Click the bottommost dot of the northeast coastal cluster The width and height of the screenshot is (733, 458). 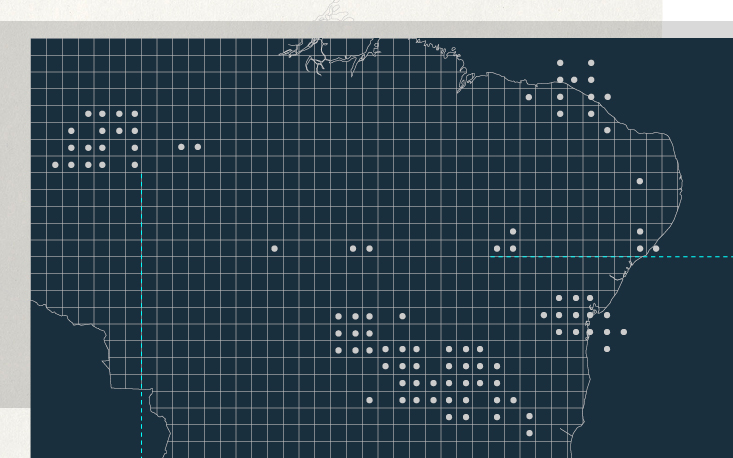click(x=607, y=130)
